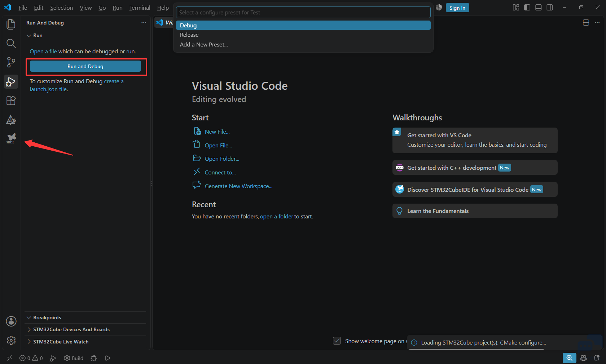The image size is (606, 364).
Task: Click the status bar select debug configuration icon
Action: click(x=53, y=358)
